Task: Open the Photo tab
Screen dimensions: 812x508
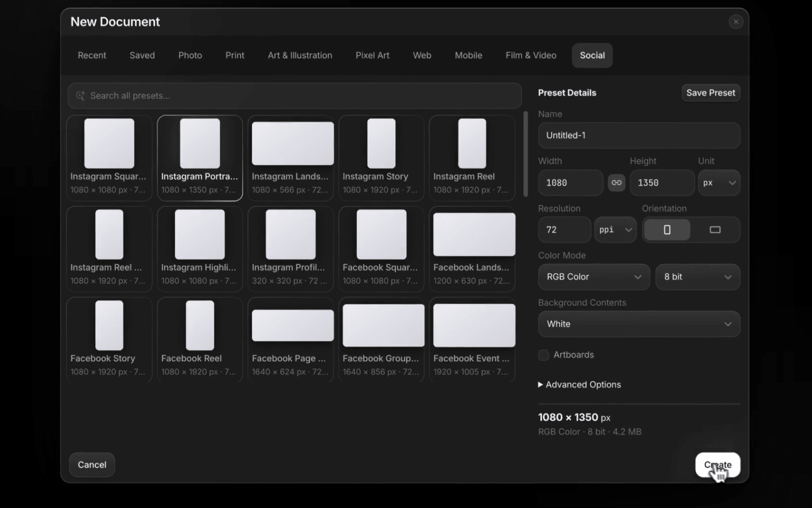Action: [x=190, y=55]
